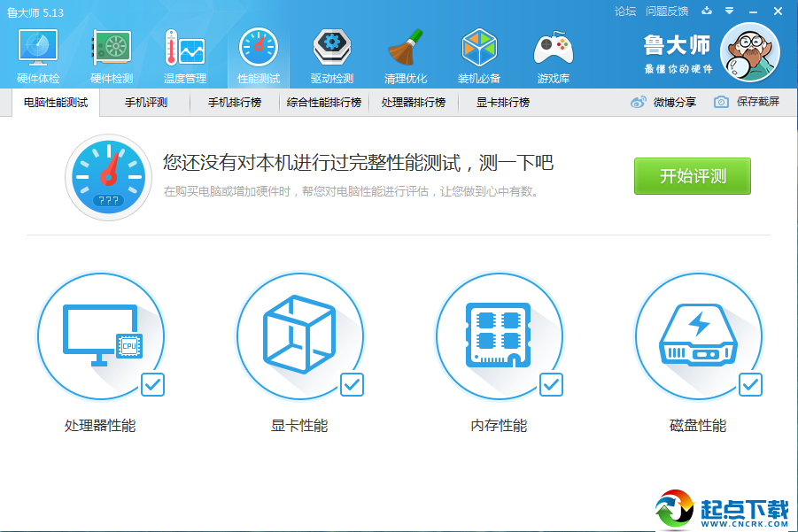Open the 清理优化 cleanup optimization tool
This screenshot has width=798, height=532.
coord(406,53)
